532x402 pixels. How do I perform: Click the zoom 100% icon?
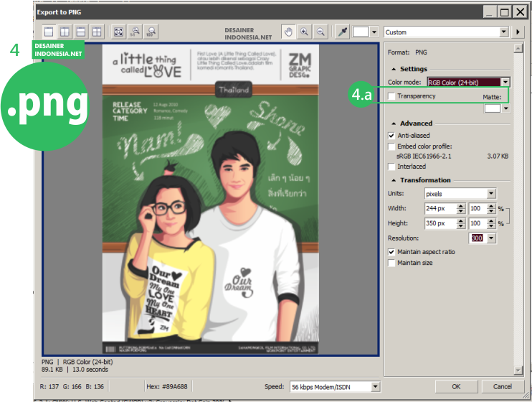[x=151, y=32]
